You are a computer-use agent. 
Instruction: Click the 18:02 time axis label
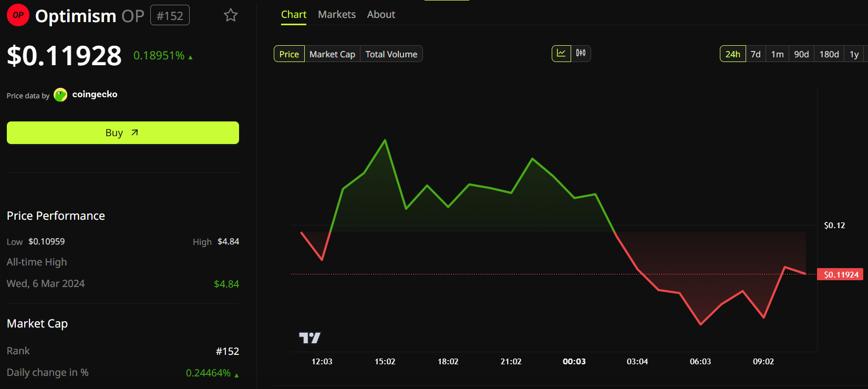coord(448,361)
